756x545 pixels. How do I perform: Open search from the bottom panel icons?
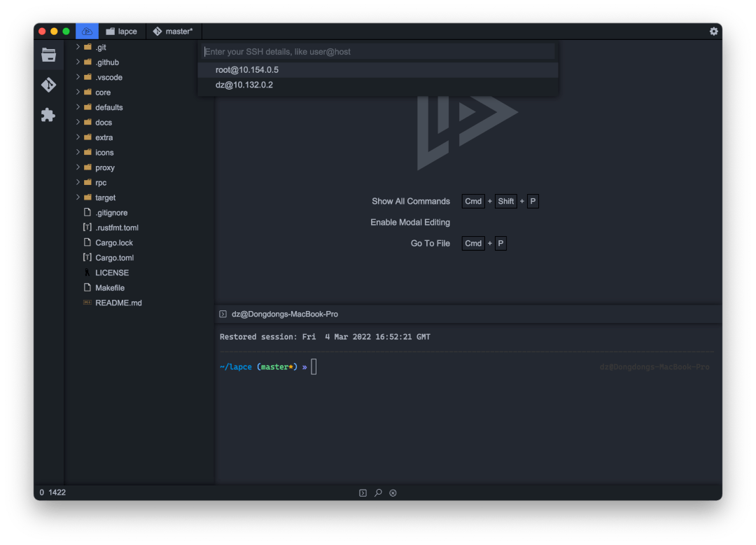pyautogui.click(x=378, y=492)
